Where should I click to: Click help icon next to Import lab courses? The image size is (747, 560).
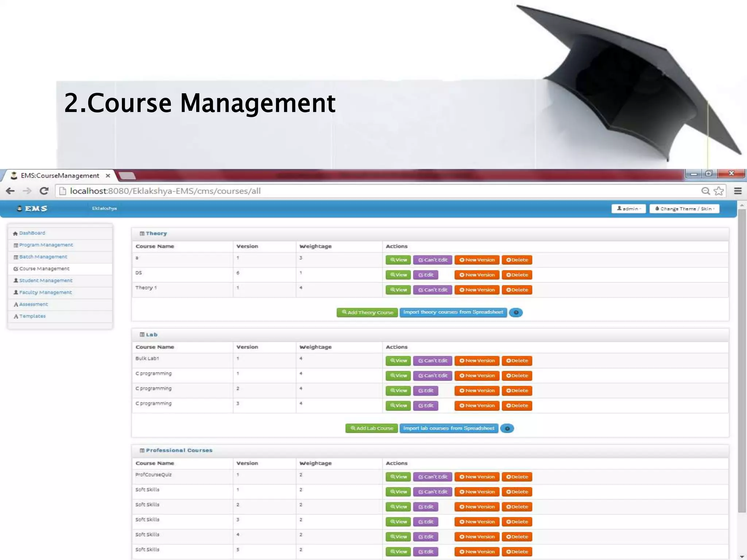[x=507, y=428]
